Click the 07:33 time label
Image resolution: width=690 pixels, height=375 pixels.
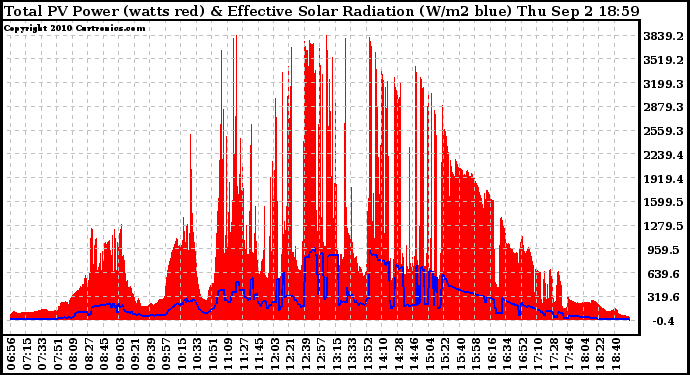pos(42,354)
